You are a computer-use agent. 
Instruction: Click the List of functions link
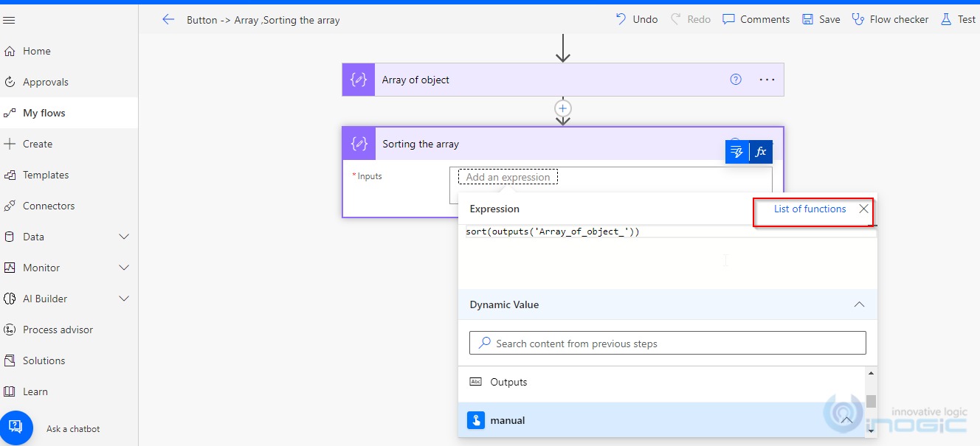point(810,209)
